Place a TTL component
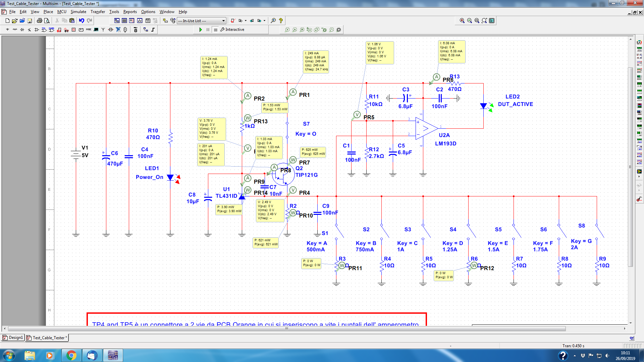 (44, 30)
